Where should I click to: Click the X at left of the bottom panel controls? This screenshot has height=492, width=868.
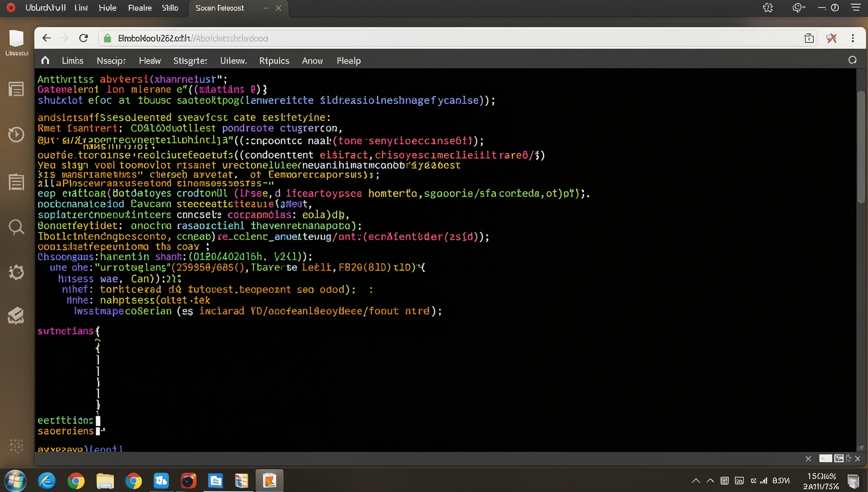pyautogui.click(x=808, y=459)
